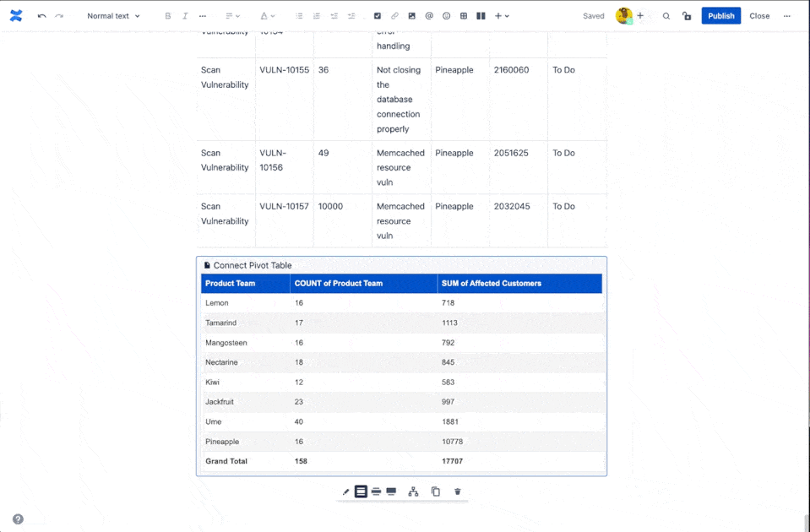
Task: Select the Mangosteen row label
Action: point(226,343)
